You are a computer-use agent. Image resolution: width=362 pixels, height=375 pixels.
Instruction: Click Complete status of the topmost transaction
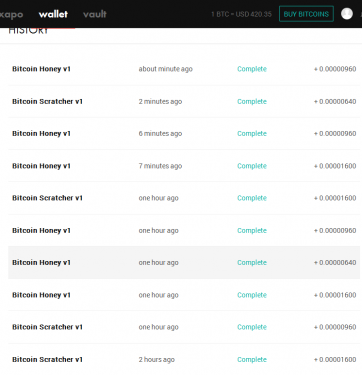coord(252,69)
